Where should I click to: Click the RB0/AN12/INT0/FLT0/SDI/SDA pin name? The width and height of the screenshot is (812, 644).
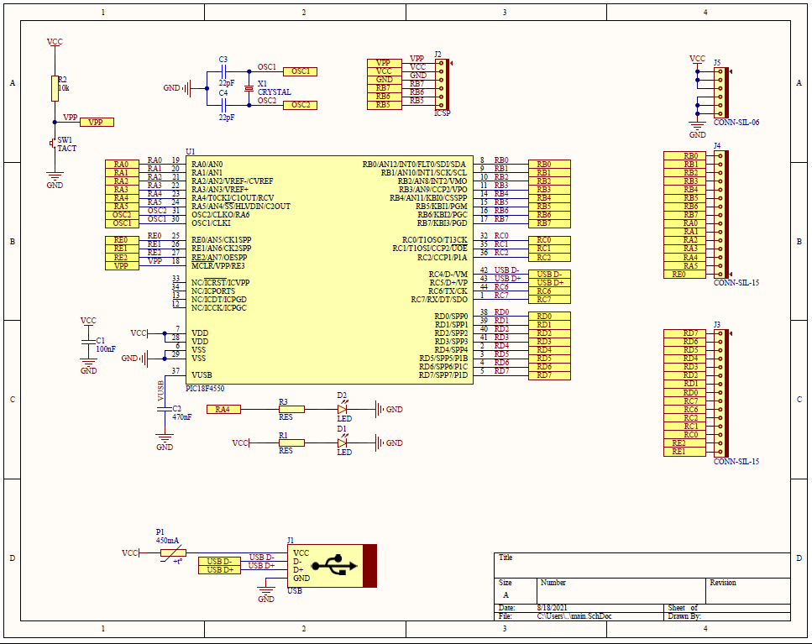(x=414, y=164)
